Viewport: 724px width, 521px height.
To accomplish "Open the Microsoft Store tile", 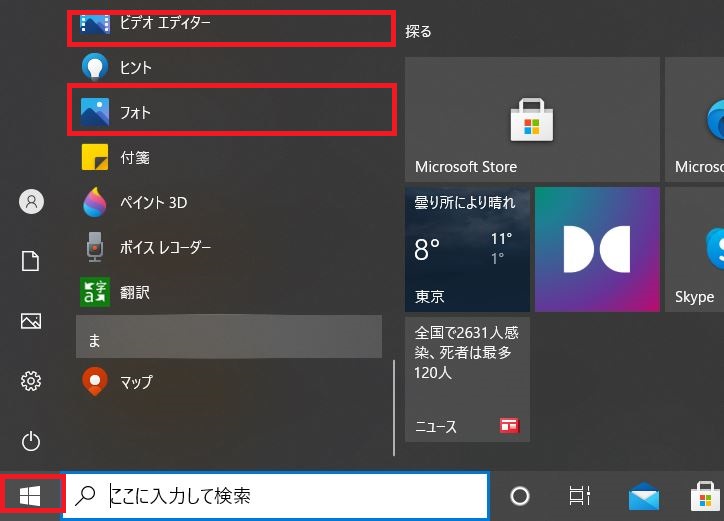I will 532,120.
